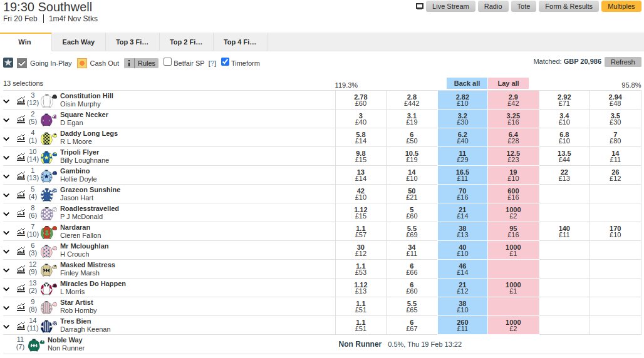The width and height of the screenshot is (644, 358).
Task: Click Nardaran green and red silks
Action: [48, 232]
